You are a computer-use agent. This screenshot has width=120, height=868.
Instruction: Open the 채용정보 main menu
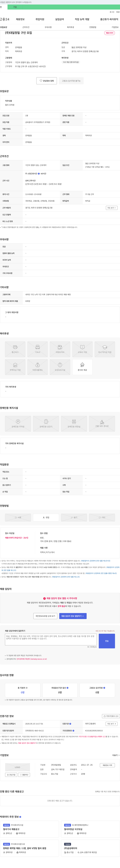20,19
